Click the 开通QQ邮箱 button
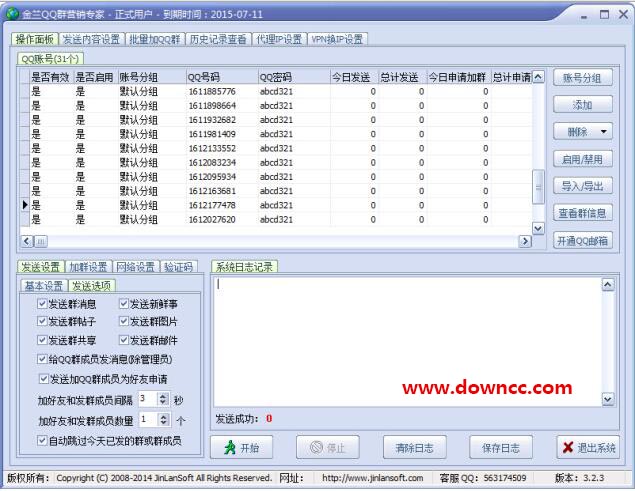635x491 pixels. point(583,241)
